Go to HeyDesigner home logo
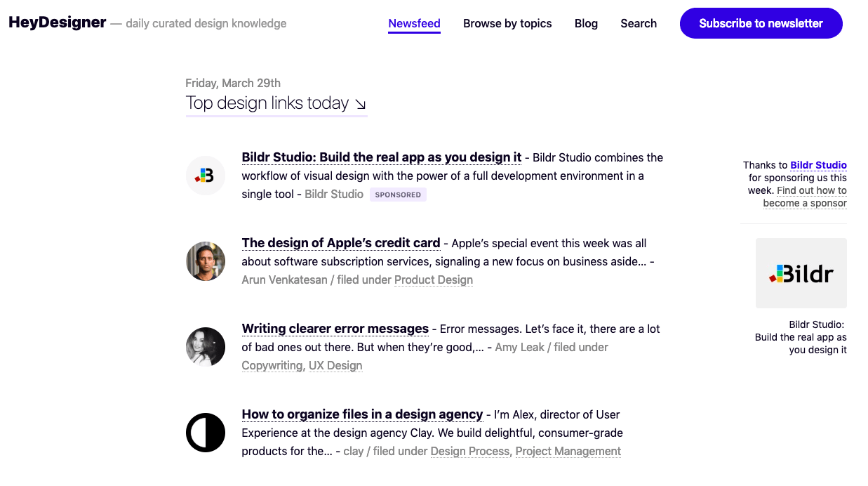868x486 pixels. tap(58, 22)
